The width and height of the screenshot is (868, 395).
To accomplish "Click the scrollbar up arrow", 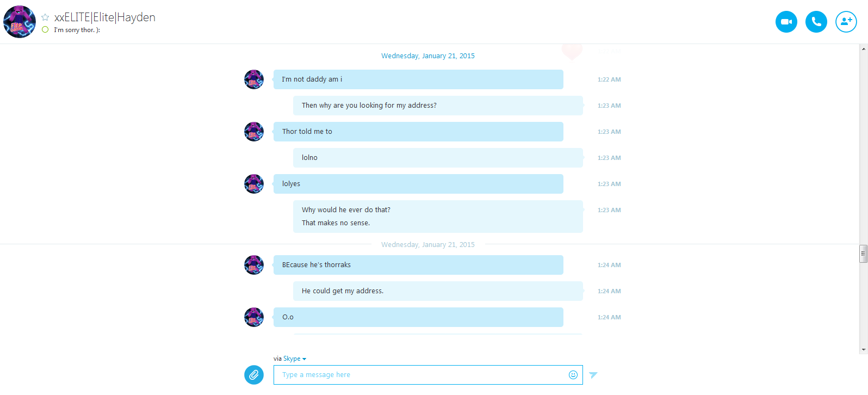I will tap(863, 49).
